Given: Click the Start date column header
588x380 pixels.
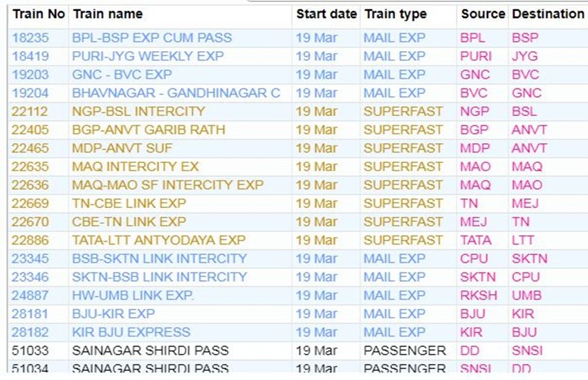Looking at the screenshot, I should 327,14.
